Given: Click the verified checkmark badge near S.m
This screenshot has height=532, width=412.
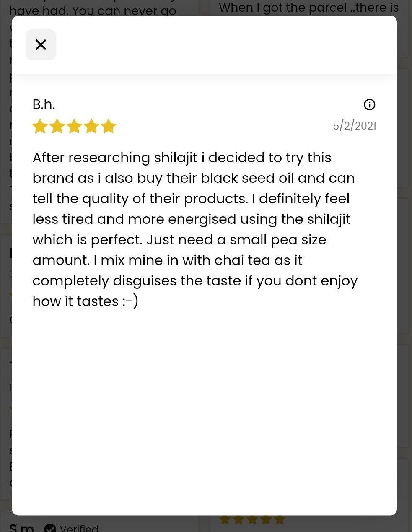Looking at the screenshot, I should [50, 528].
